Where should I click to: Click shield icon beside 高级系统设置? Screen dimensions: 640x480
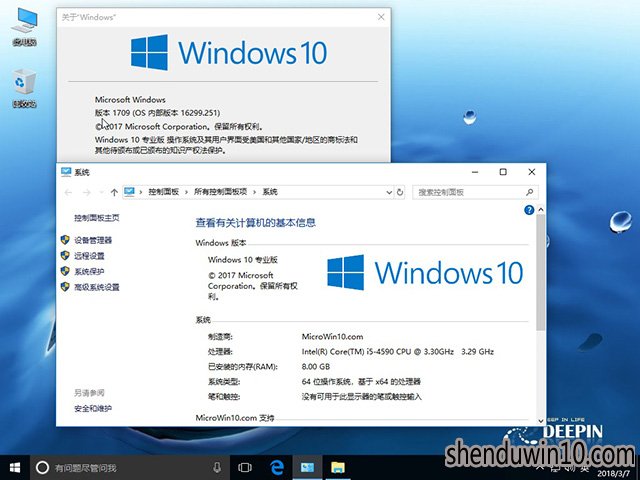(x=65, y=287)
